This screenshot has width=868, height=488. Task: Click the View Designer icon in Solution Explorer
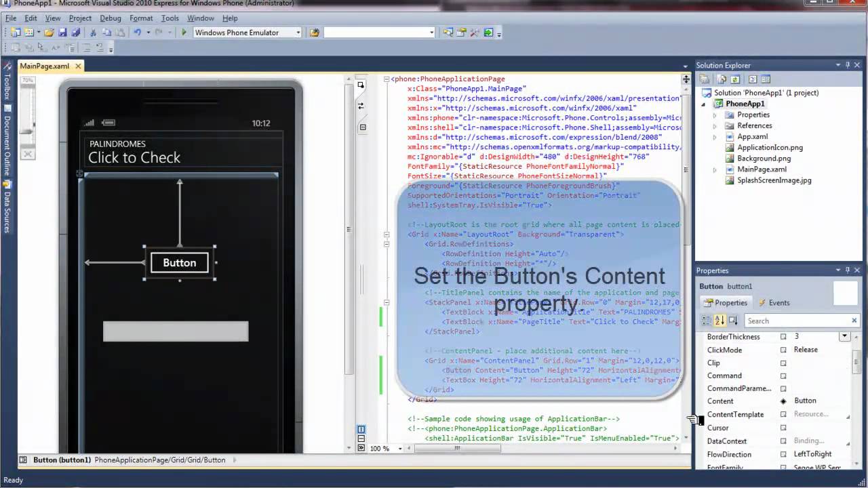[x=766, y=79]
